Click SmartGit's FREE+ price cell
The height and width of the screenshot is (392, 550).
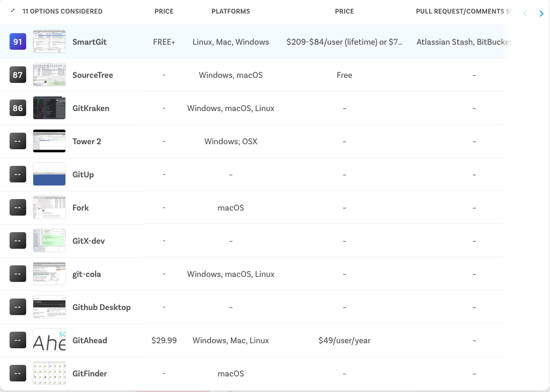164,42
